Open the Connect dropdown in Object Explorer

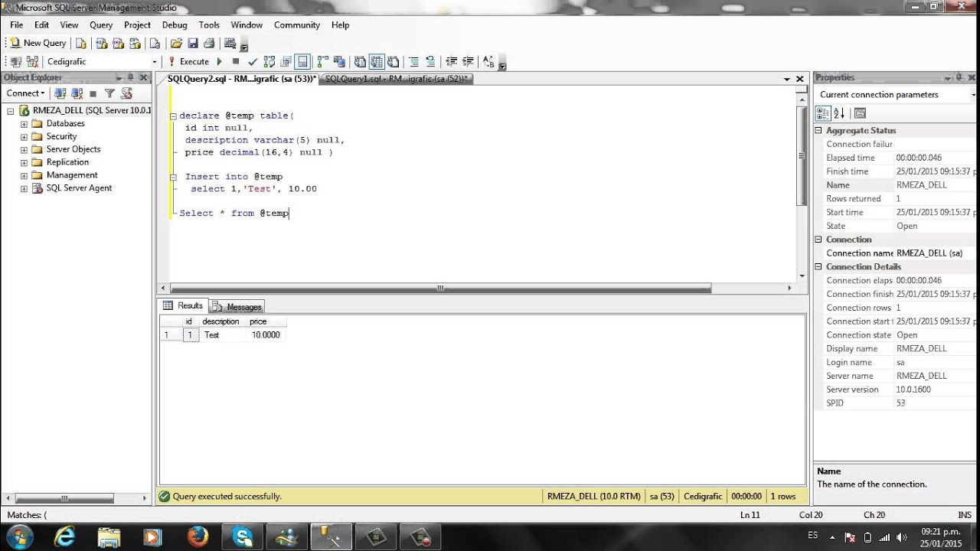[x=25, y=93]
